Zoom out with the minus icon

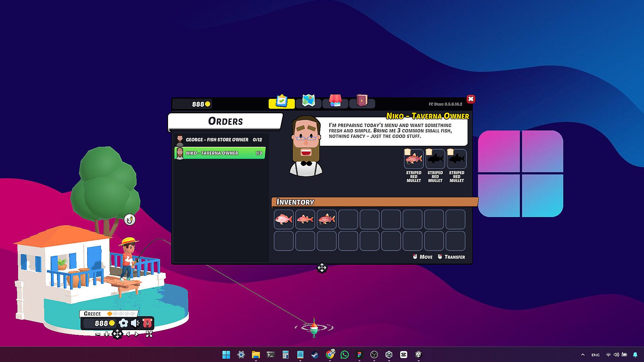98,334
